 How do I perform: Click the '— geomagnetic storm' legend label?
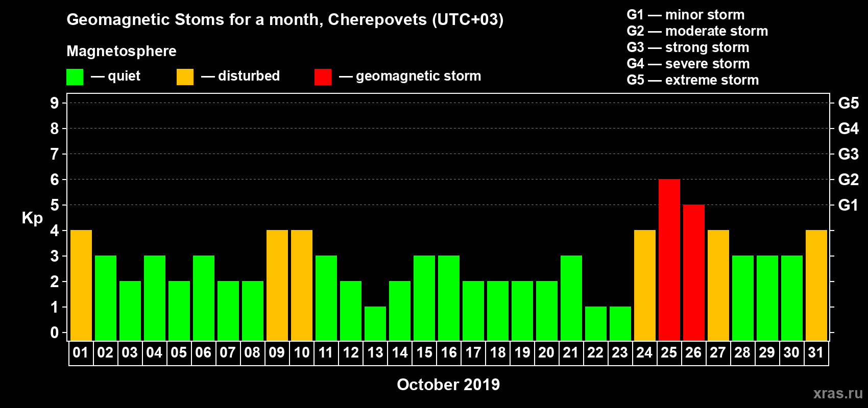(x=410, y=76)
